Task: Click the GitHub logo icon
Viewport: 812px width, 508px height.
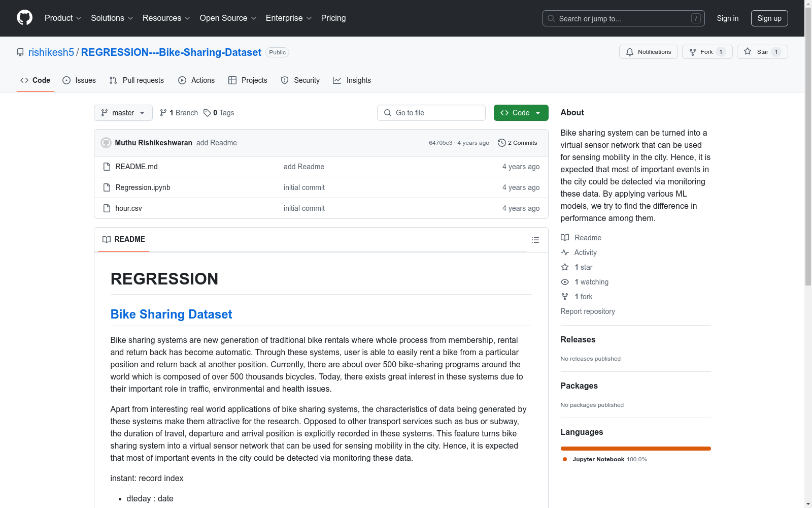Action: (x=24, y=18)
